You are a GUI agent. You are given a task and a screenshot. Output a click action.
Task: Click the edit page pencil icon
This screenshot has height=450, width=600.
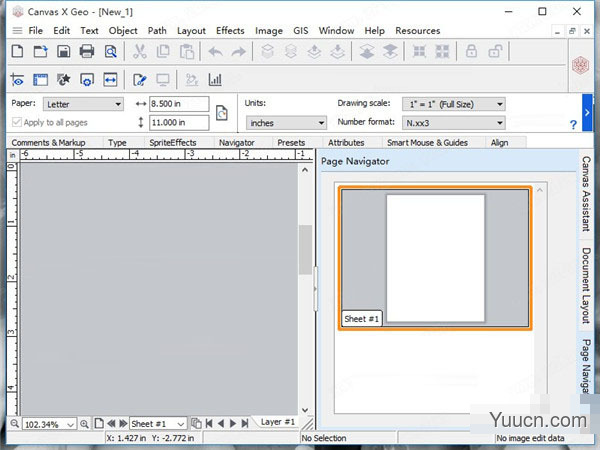140,80
